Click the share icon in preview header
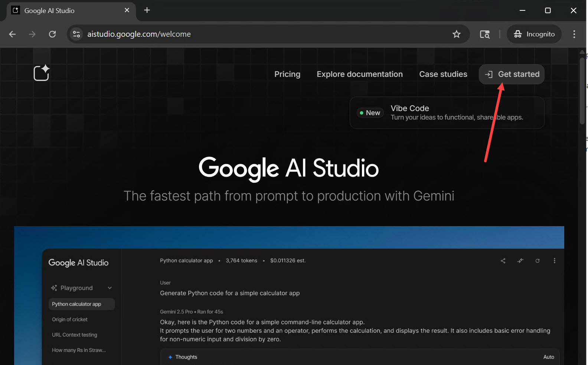This screenshot has width=588, height=365. [x=503, y=261]
